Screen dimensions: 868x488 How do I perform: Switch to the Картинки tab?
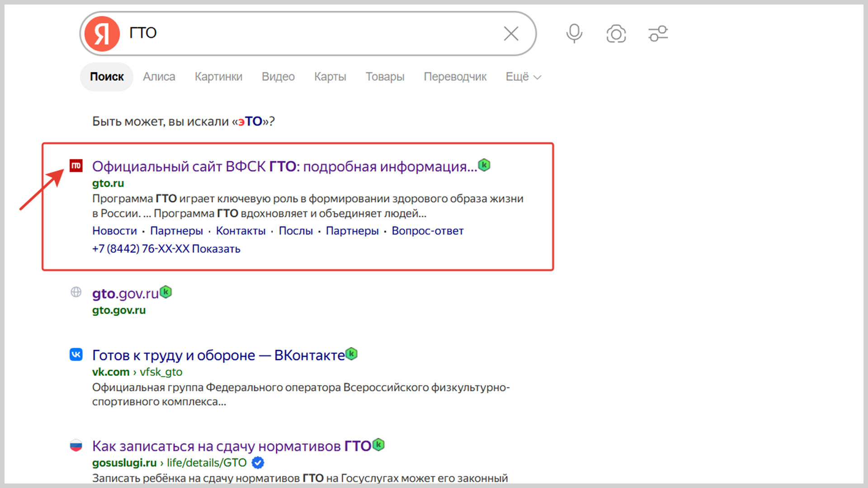coord(218,77)
